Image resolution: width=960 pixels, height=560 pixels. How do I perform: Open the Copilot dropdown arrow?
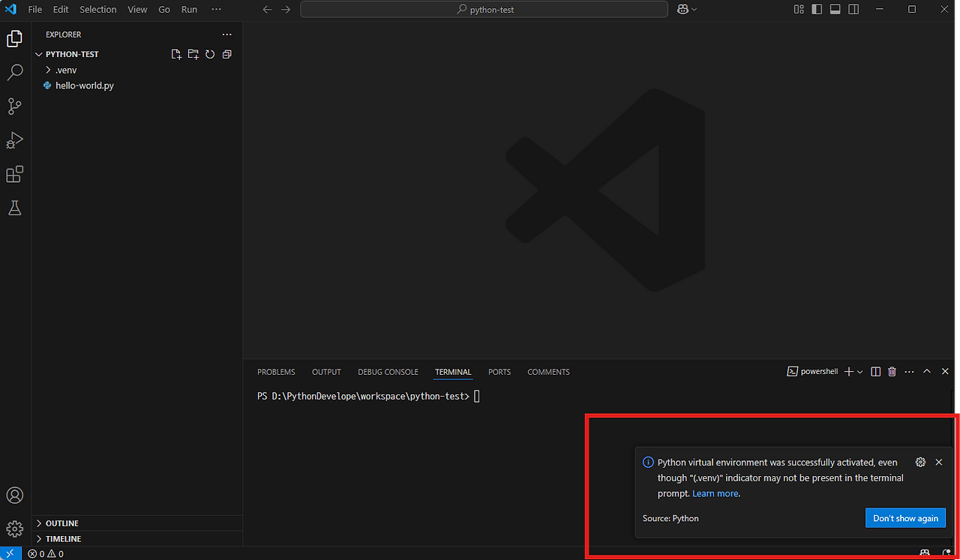point(694,10)
